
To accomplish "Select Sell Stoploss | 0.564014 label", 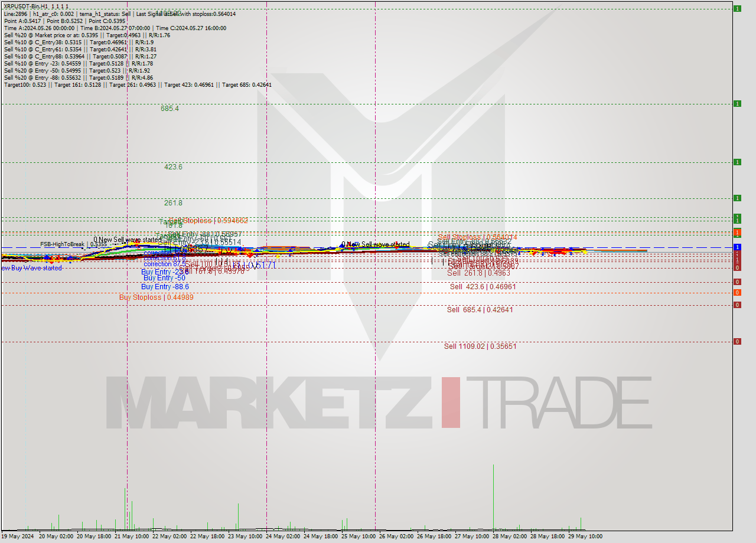I will (477, 237).
